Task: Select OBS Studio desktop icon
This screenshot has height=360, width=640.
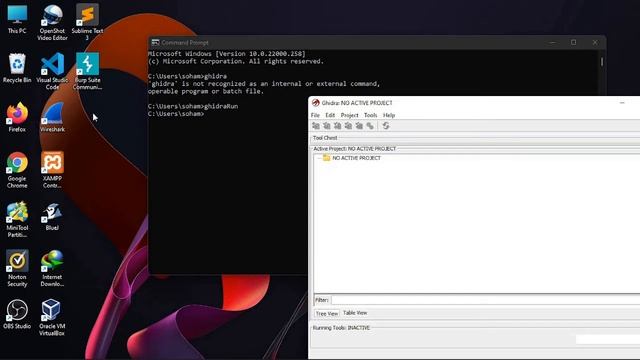Action: [x=17, y=314]
